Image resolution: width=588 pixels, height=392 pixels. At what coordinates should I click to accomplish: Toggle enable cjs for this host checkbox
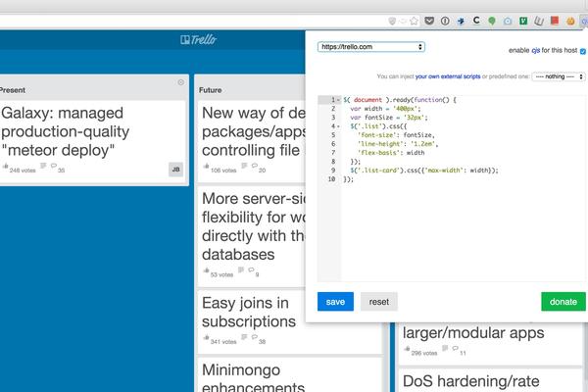coord(583,51)
